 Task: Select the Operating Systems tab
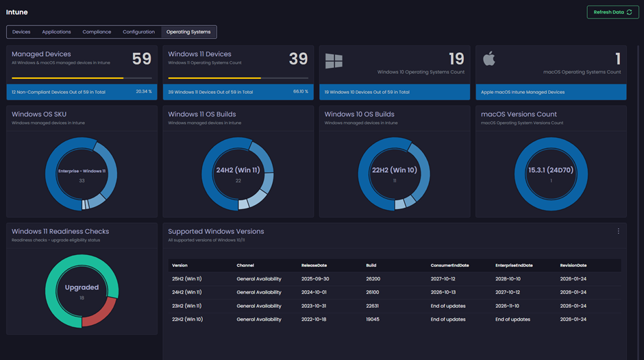[188, 32]
